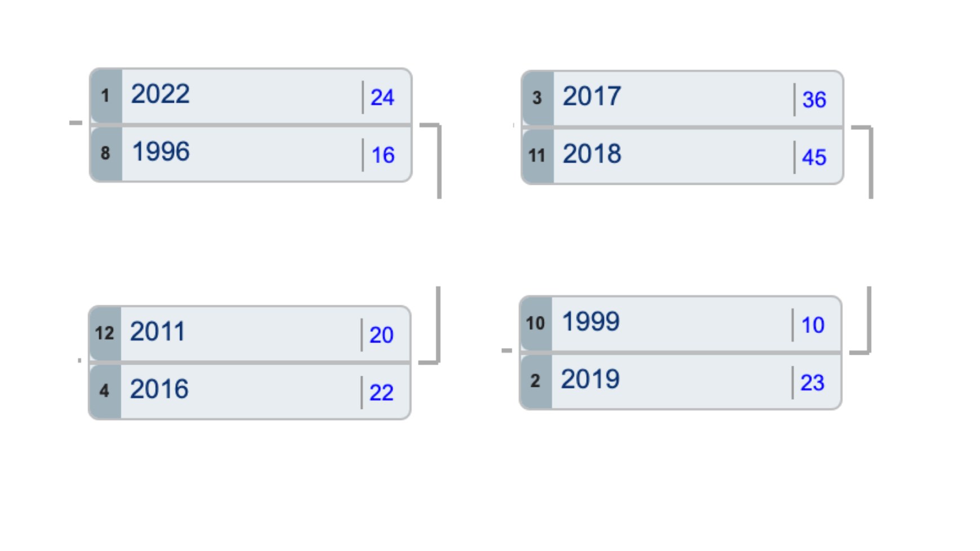Select the 1996 entry name

(161, 152)
